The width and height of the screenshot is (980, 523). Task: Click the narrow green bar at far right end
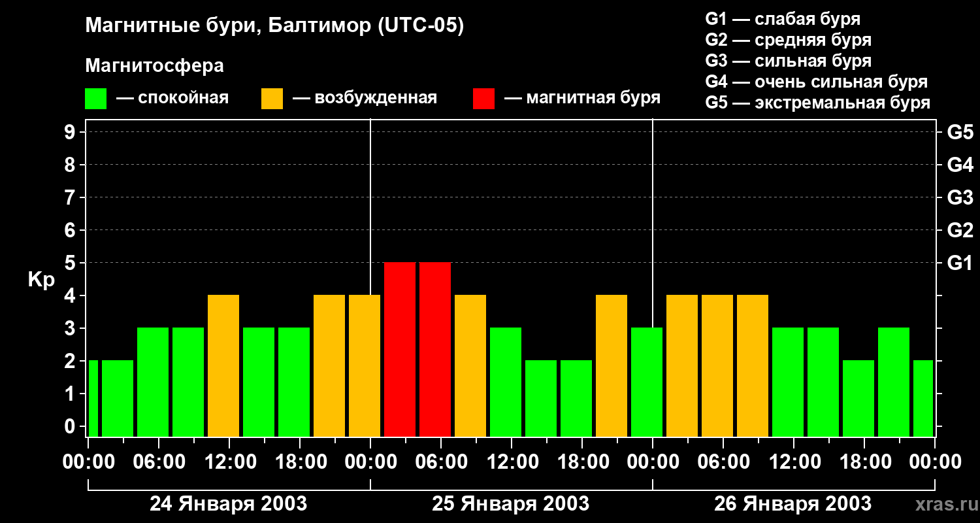(x=923, y=398)
